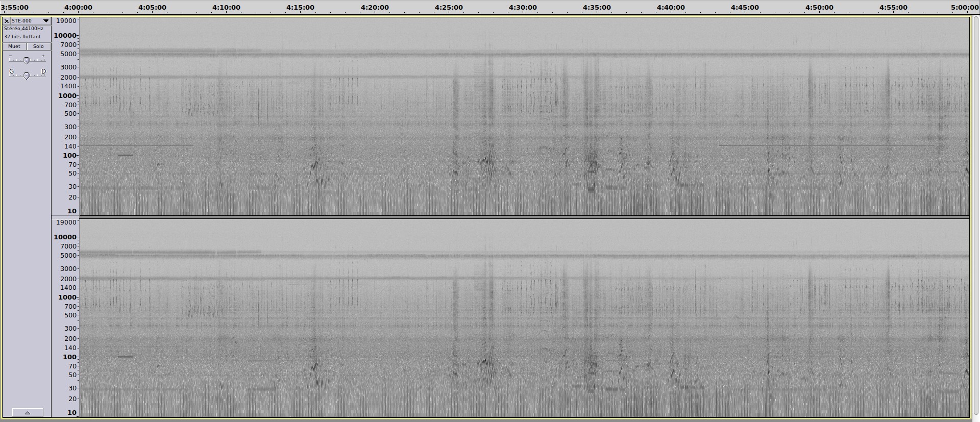Click 10000 on the upper channel frequency scale
The image size is (980, 422).
pyautogui.click(x=65, y=36)
